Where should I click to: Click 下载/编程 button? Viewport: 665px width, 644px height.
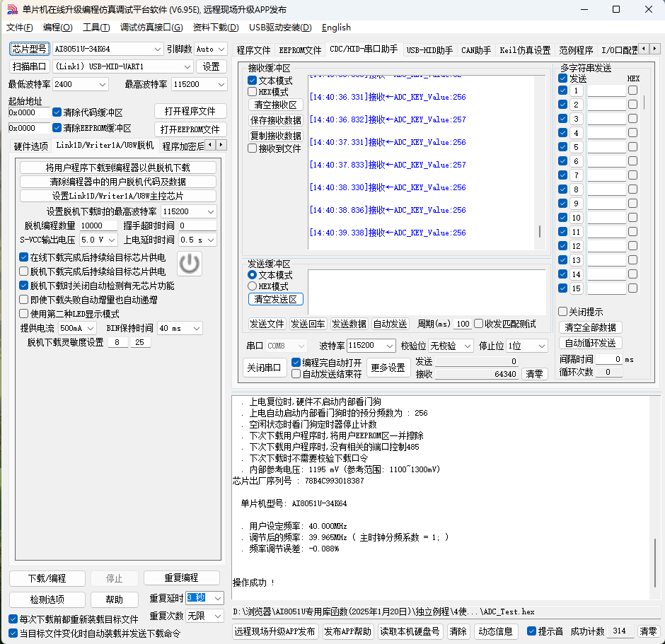(x=47, y=578)
